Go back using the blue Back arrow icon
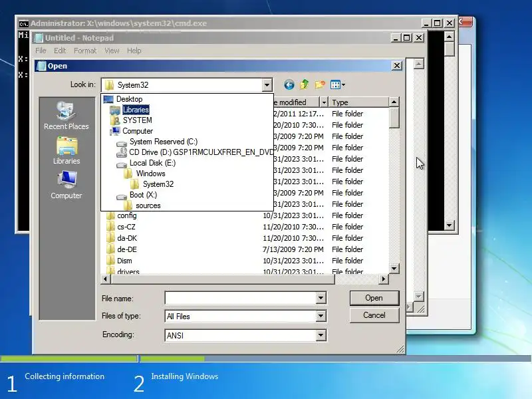This screenshot has height=399, width=532. [289, 84]
